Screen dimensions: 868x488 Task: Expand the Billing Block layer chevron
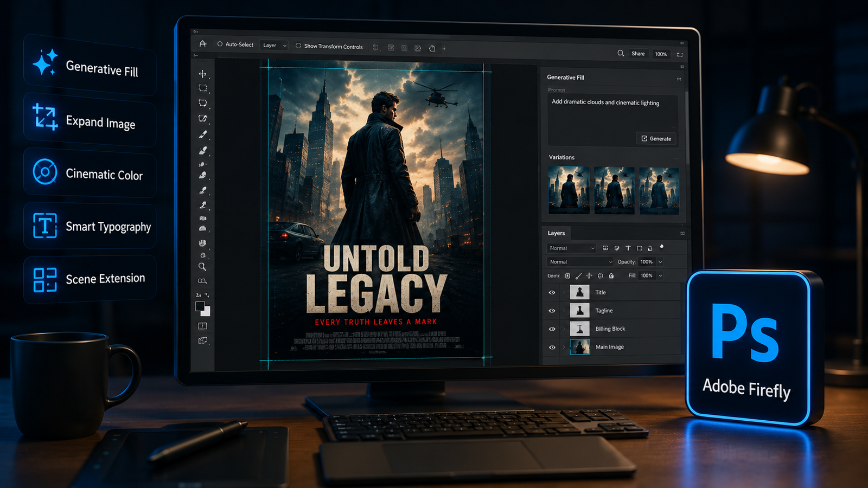point(564,329)
